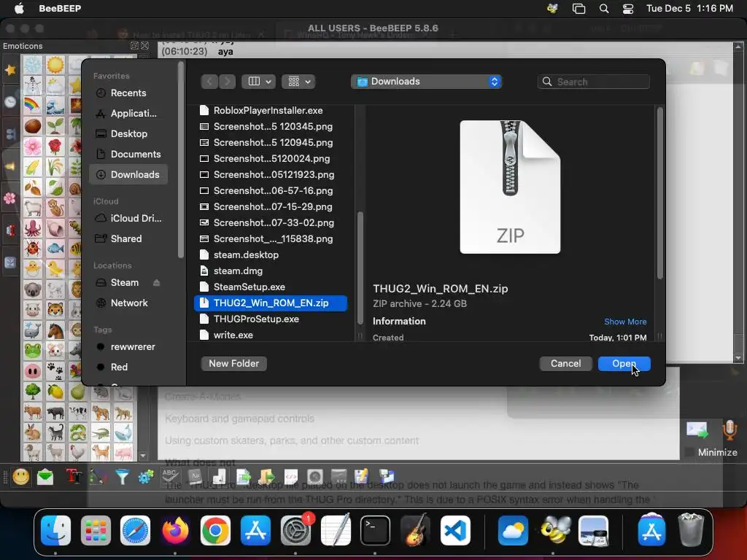Screen dimensions: 747x560
Task: Select Screenshot...05121923.png file
Action: pos(271,175)
